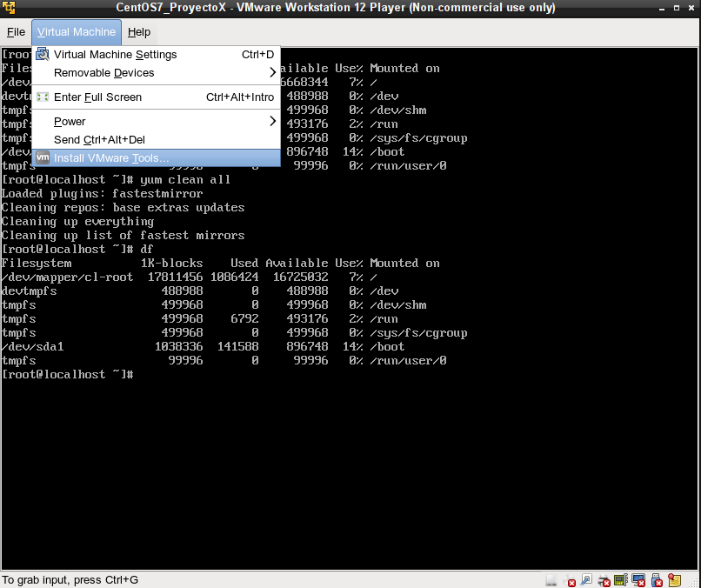The width and height of the screenshot is (701, 588).
Task: Click the '1K-blocks' column header
Action: click(172, 263)
